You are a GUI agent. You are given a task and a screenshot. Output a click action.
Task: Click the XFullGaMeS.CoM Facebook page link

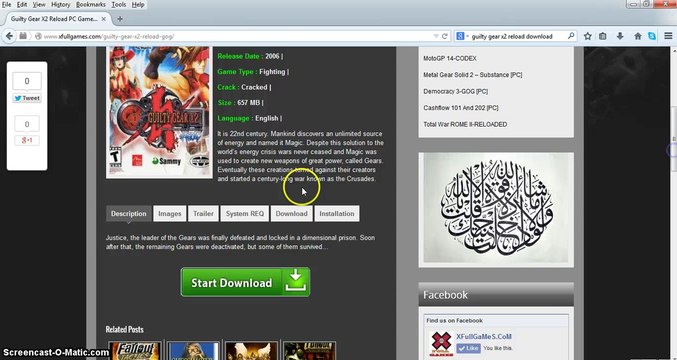tap(484, 337)
